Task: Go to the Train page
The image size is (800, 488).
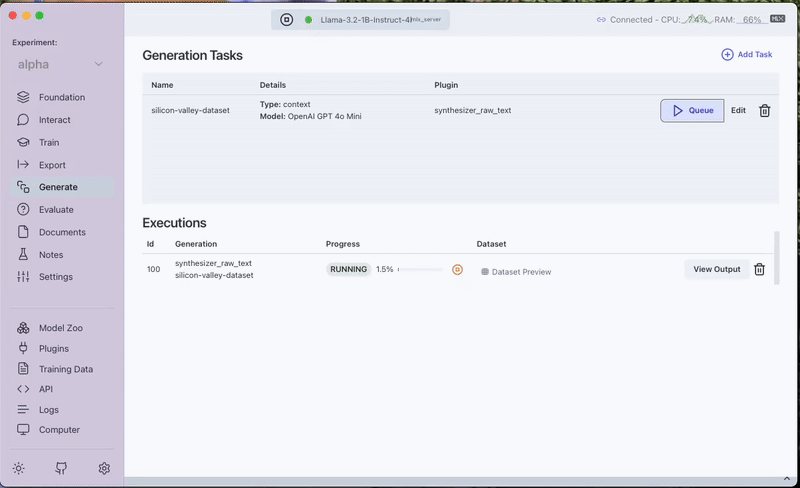Action: click(x=48, y=142)
